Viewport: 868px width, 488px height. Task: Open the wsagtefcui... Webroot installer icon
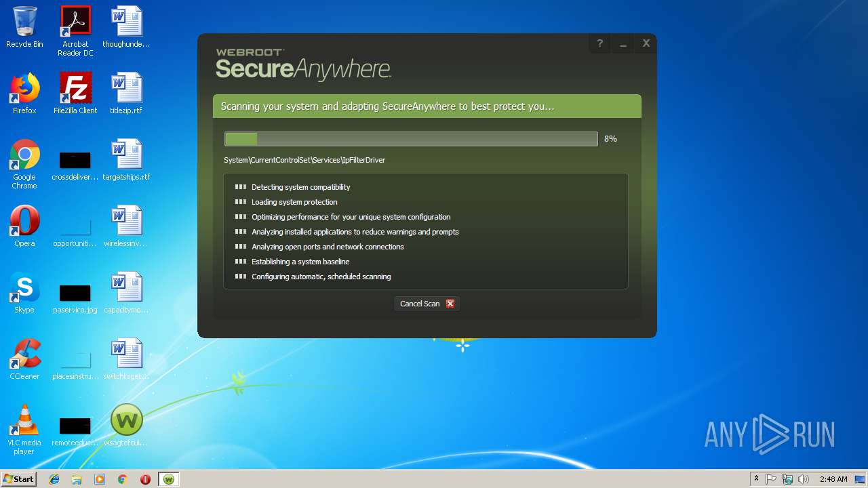[x=126, y=426]
